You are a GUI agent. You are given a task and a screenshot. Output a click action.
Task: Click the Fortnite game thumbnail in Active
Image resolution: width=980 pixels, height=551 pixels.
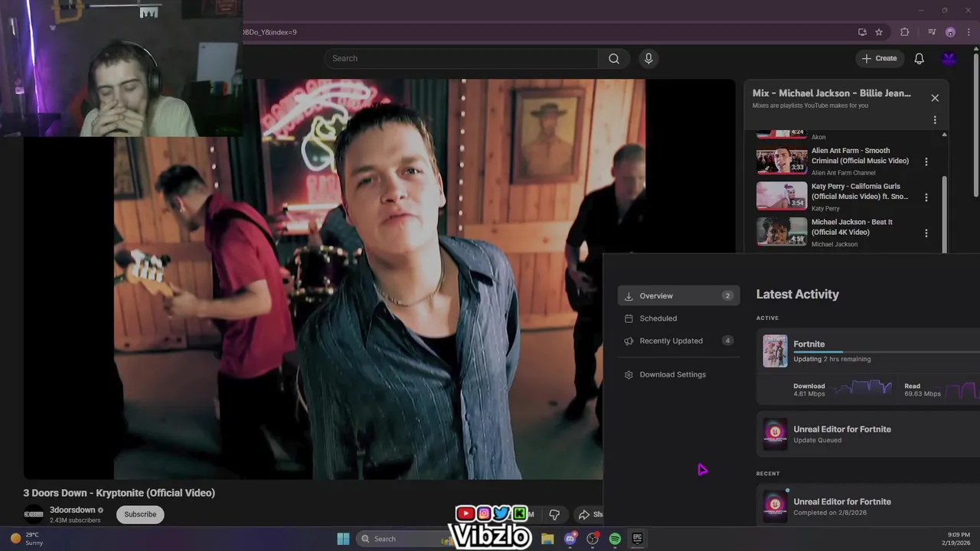click(775, 351)
